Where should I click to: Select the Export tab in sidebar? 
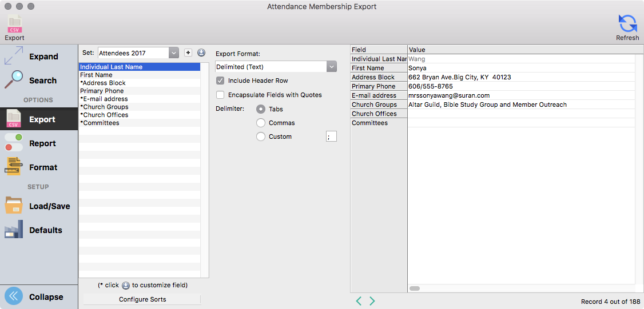[x=38, y=119]
